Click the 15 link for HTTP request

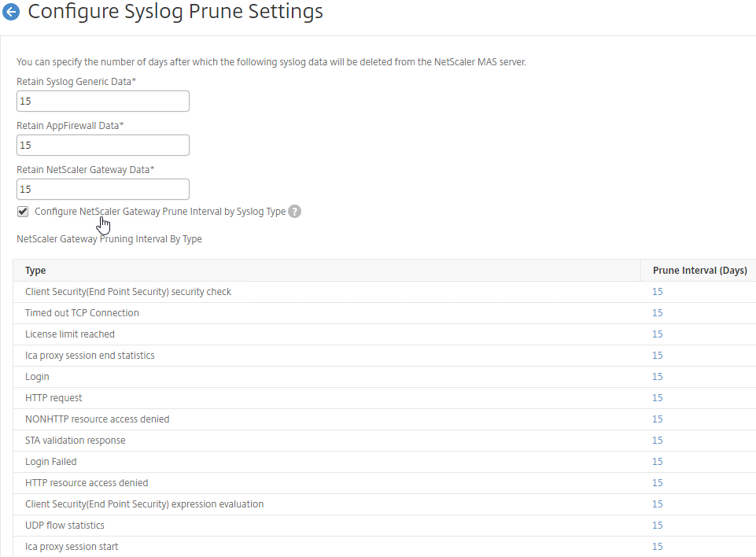click(x=657, y=398)
